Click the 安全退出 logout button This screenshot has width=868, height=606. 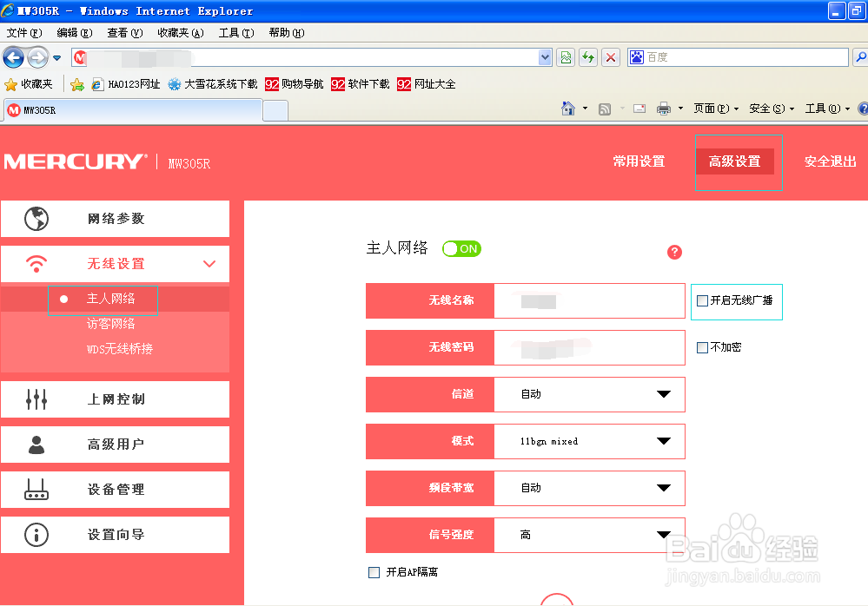coord(830,162)
